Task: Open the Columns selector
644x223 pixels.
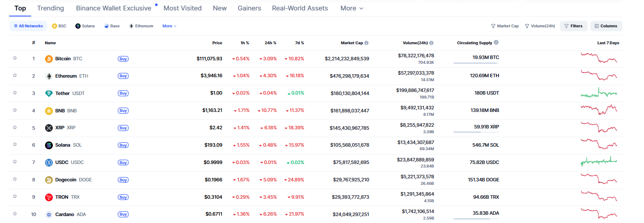Action: (x=606, y=26)
